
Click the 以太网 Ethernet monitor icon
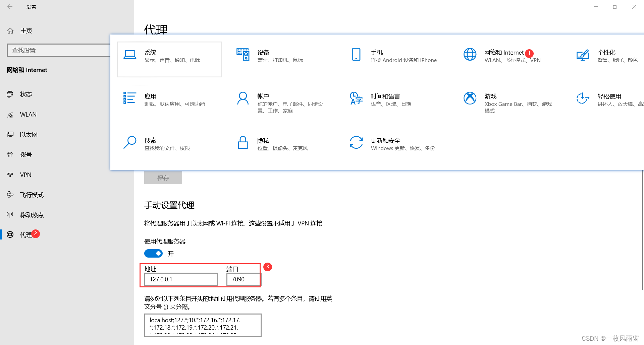click(10, 134)
